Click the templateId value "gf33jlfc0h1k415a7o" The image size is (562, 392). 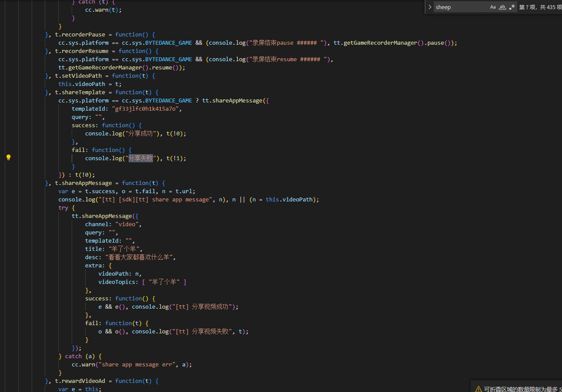pyautogui.click(x=145, y=109)
